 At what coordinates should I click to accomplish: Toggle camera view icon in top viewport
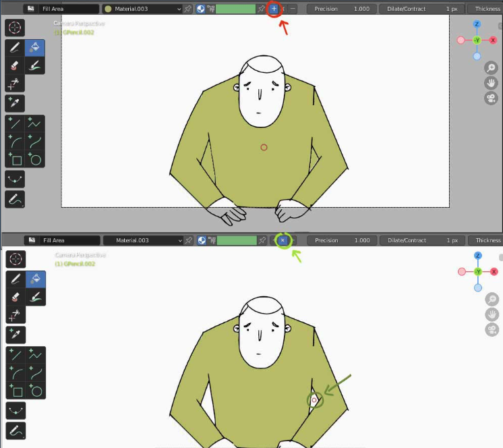click(x=491, y=99)
